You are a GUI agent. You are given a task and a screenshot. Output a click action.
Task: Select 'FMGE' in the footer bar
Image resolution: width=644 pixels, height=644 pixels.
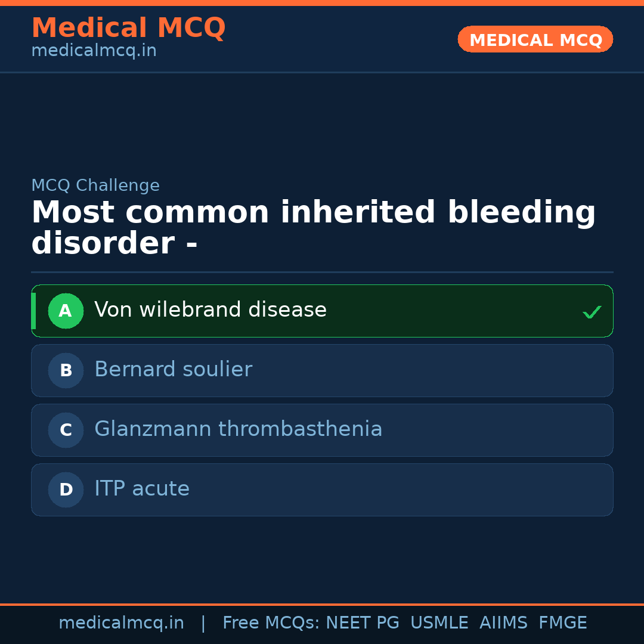point(562,623)
